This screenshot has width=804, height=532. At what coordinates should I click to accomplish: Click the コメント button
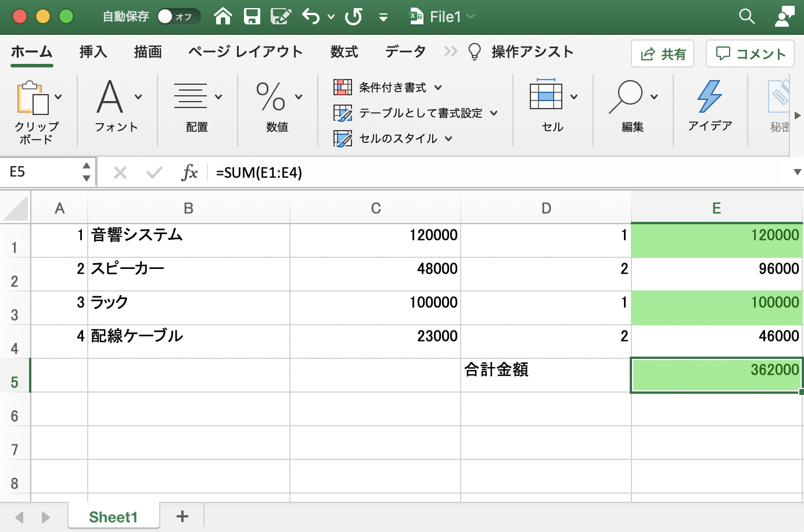pos(751,54)
